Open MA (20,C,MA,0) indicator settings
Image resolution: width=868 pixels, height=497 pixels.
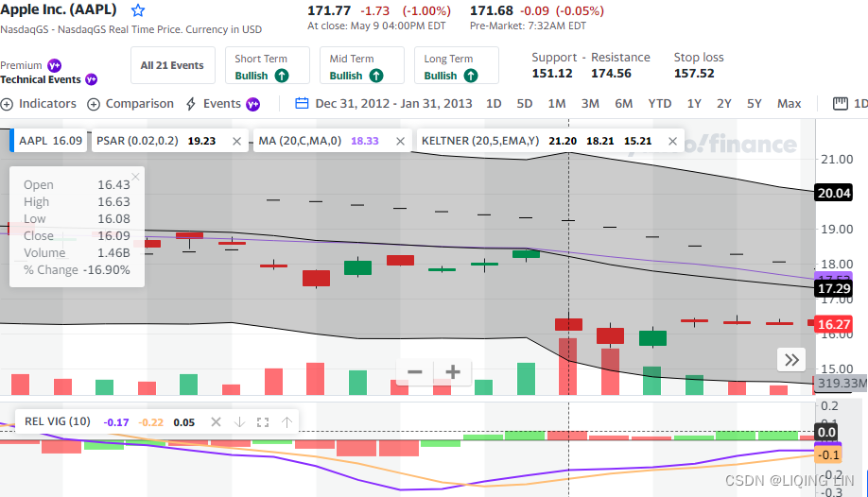[300, 141]
